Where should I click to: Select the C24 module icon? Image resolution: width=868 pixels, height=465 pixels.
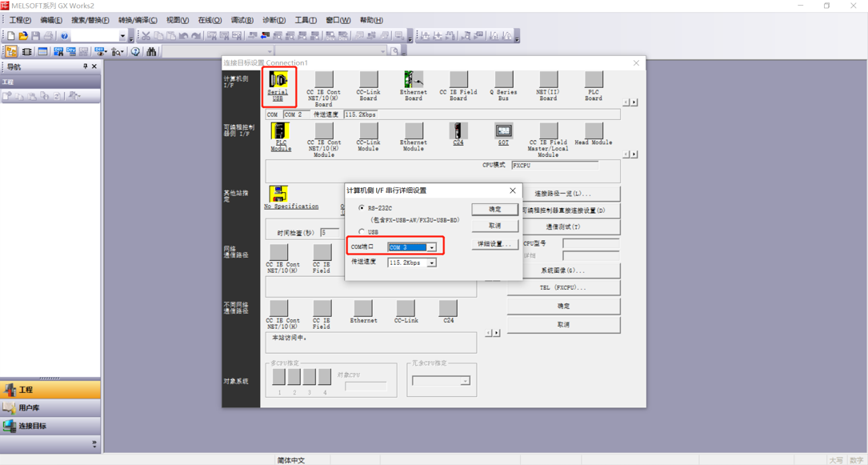(458, 130)
